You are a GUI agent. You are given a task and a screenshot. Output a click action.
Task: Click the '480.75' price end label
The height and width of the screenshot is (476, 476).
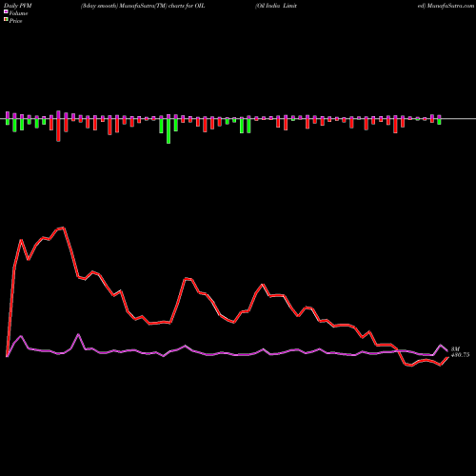pos(460,355)
